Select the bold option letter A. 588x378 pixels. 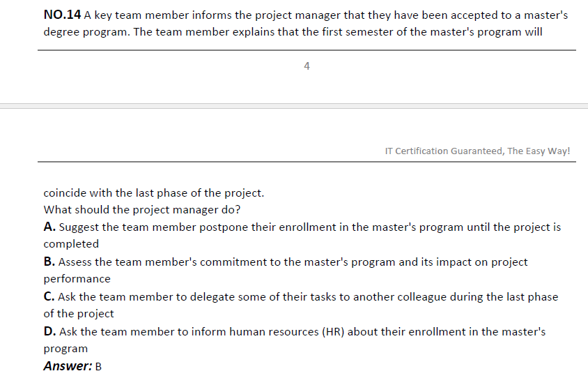(49, 227)
